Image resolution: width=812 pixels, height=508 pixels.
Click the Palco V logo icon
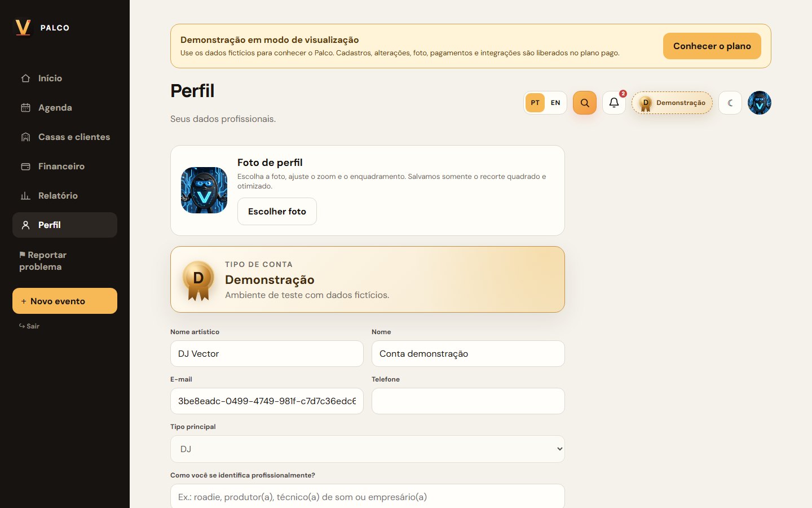coord(23,28)
